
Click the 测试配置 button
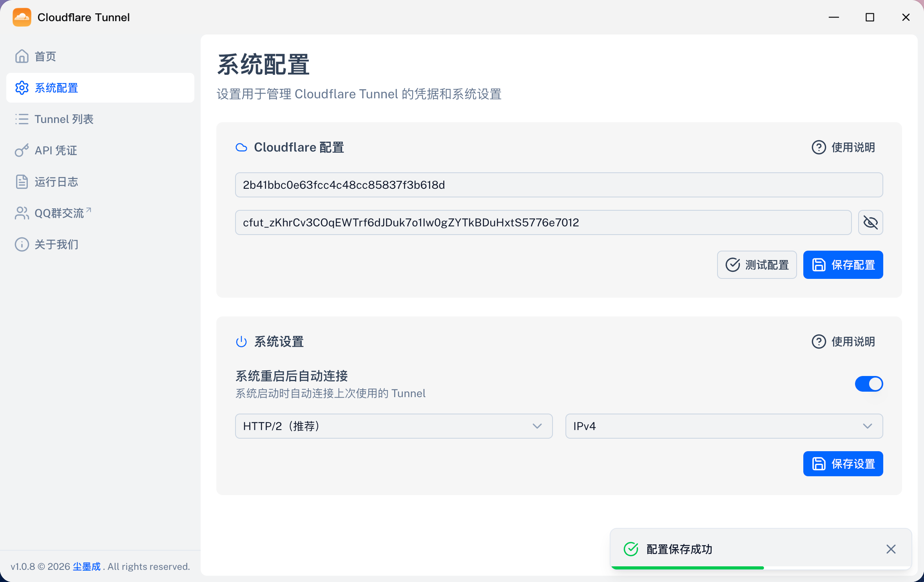click(x=757, y=265)
